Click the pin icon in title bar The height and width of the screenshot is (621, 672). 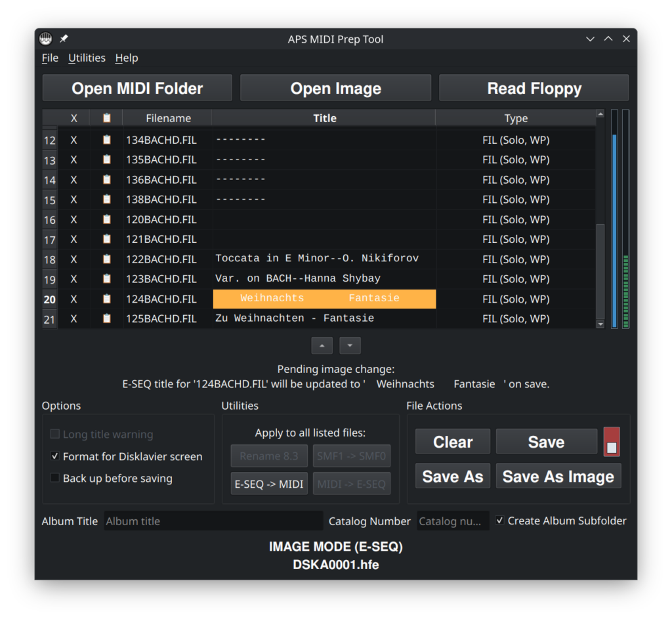coord(64,39)
